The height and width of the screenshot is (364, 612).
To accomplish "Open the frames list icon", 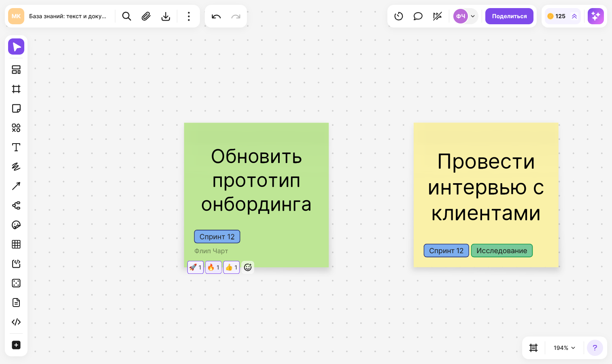I will [x=533, y=348].
